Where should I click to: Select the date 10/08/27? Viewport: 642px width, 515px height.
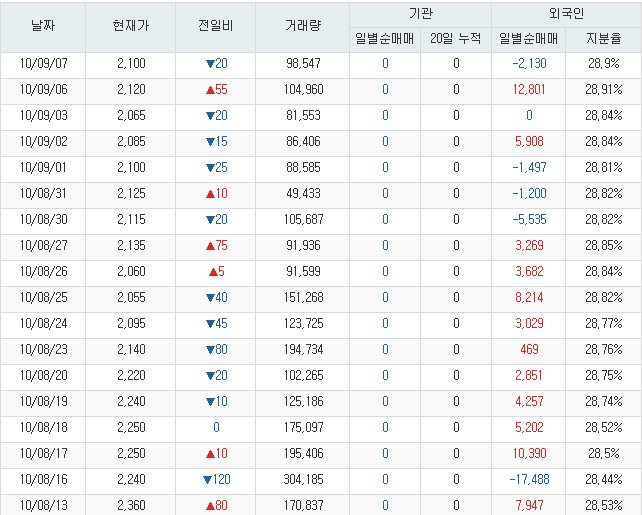point(43,245)
